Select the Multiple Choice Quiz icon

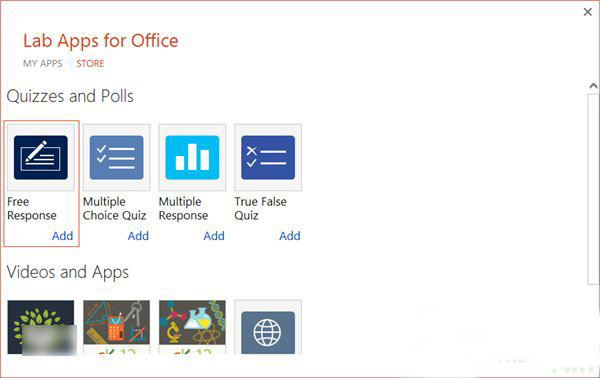pos(116,157)
